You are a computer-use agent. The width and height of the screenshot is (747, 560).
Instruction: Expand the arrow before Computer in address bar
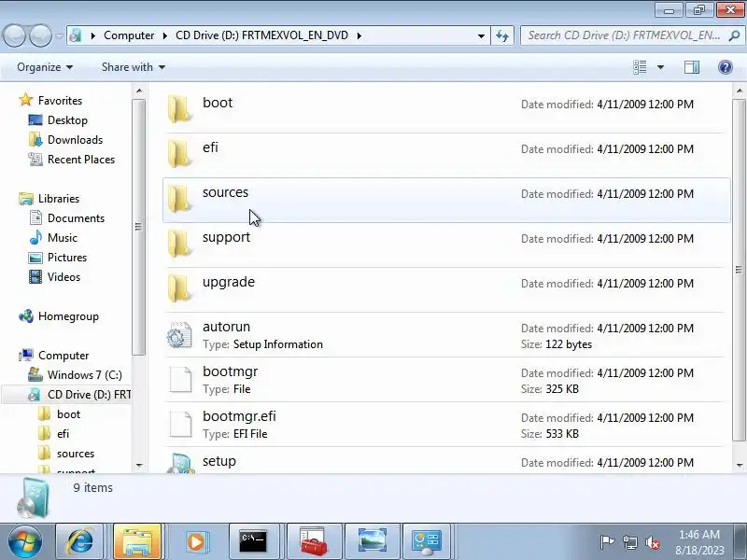[x=92, y=35]
